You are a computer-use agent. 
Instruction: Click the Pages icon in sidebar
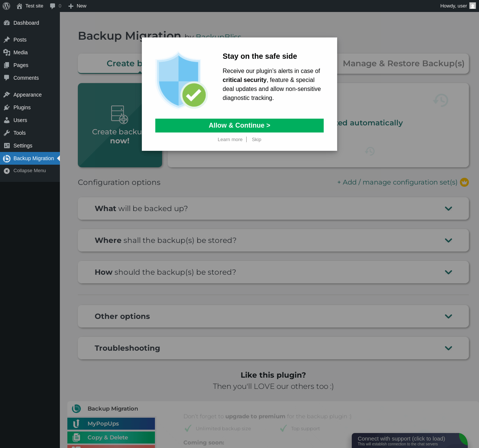pos(7,65)
